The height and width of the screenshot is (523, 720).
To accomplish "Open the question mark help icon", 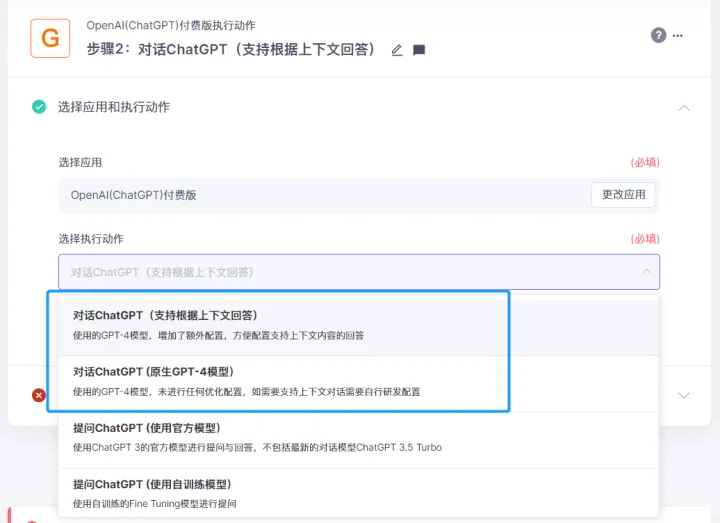I will click(658, 35).
